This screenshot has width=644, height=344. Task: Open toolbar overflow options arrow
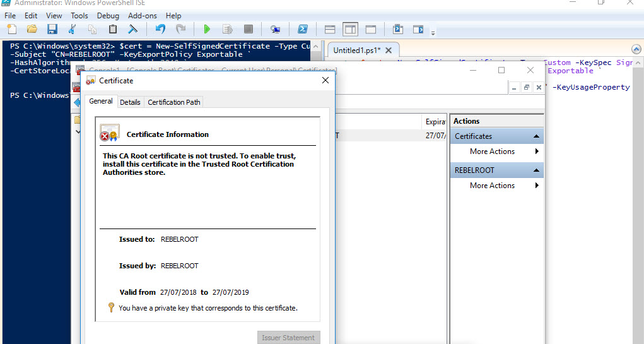tap(433, 32)
